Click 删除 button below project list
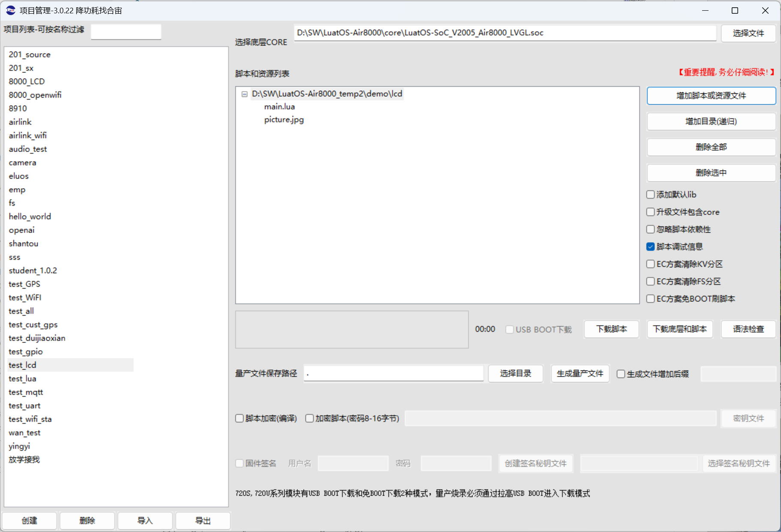The image size is (781, 532). (87, 521)
